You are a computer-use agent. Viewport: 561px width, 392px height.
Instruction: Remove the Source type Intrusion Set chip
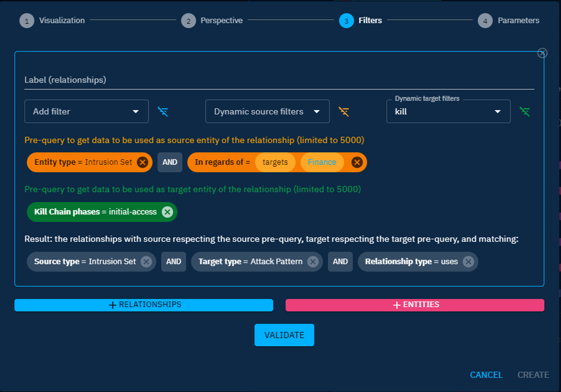pos(146,262)
